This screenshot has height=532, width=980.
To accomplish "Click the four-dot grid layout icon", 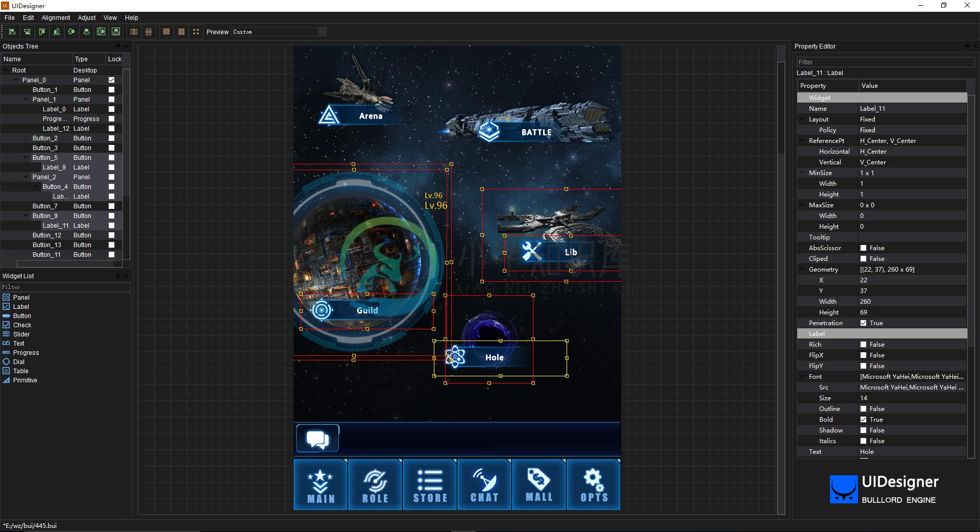I will pos(196,32).
